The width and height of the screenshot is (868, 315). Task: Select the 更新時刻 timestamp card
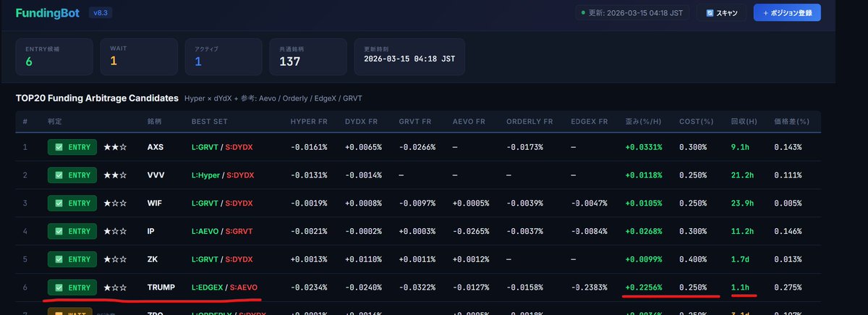coord(409,56)
